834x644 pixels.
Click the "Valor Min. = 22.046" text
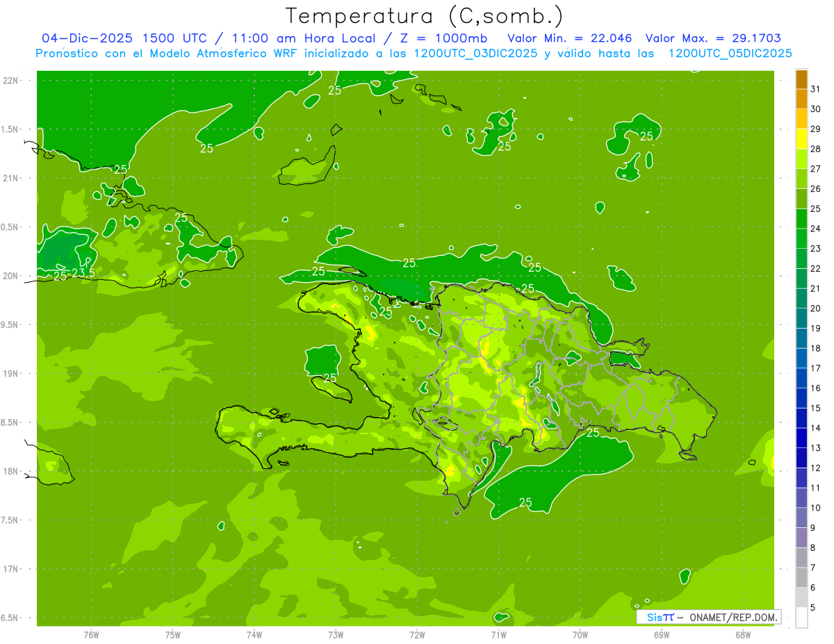(x=570, y=38)
